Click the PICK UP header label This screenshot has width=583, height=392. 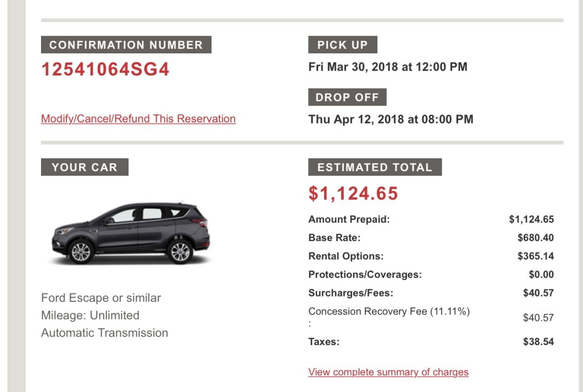pyautogui.click(x=342, y=45)
